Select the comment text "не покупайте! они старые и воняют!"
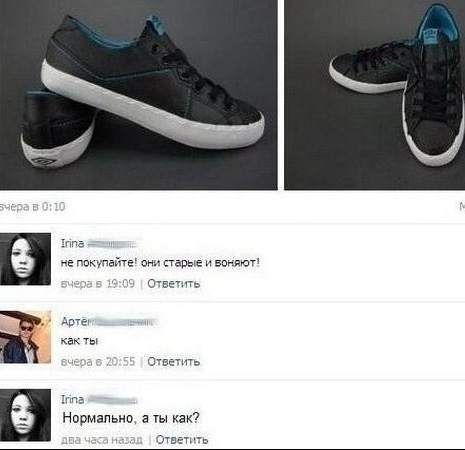The image size is (465, 450). tap(160, 263)
